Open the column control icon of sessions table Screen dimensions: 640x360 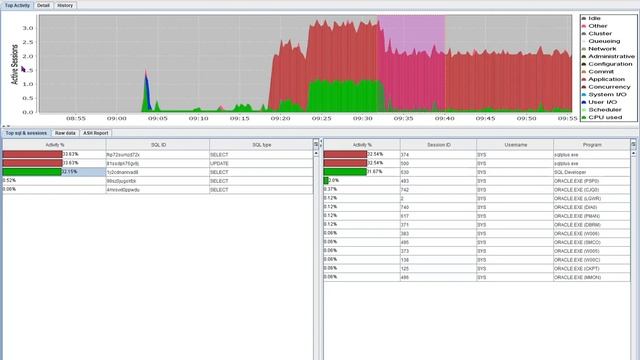tap(633, 144)
